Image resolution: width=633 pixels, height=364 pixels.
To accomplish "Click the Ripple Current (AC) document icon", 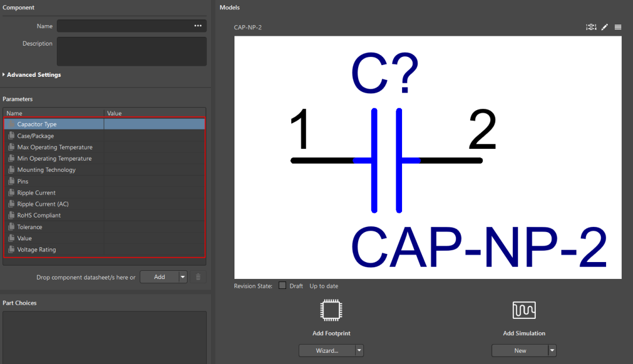I will click(x=11, y=204).
